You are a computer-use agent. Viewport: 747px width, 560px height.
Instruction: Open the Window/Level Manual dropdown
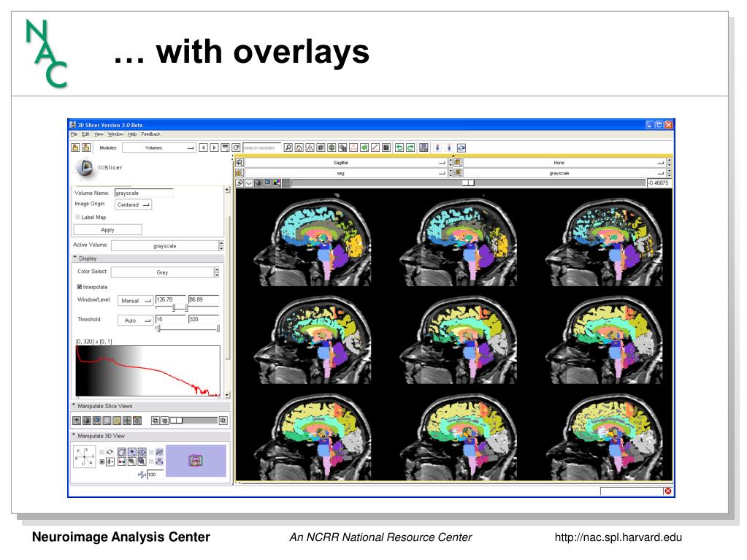[x=135, y=301]
